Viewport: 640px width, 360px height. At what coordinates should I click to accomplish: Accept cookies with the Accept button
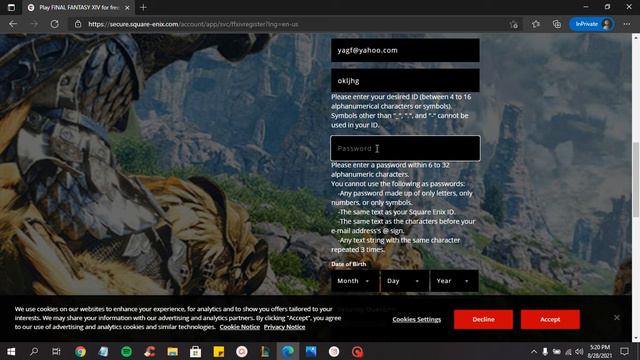coord(550,319)
